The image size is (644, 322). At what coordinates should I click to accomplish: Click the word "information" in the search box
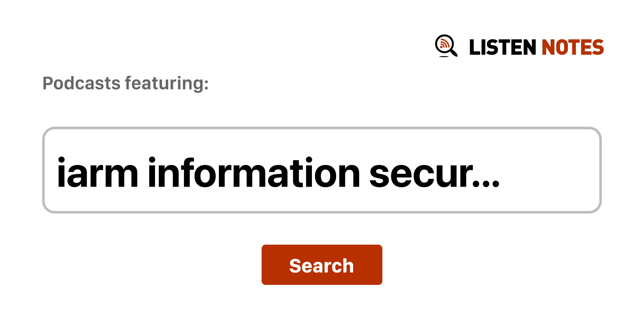[x=254, y=173]
